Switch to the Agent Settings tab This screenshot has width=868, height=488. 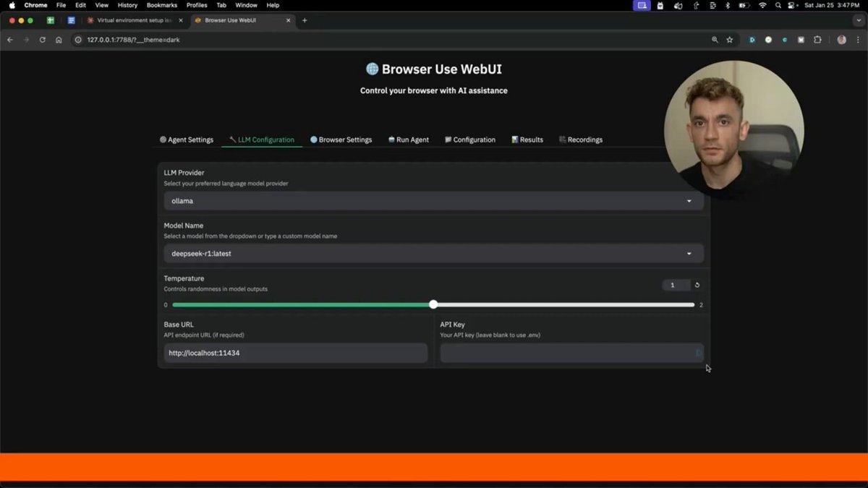click(187, 140)
